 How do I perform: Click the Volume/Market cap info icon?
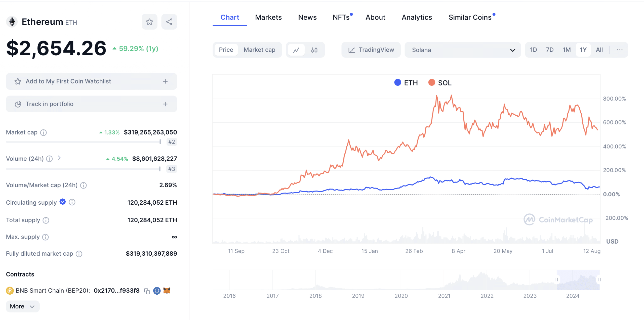click(84, 186)
